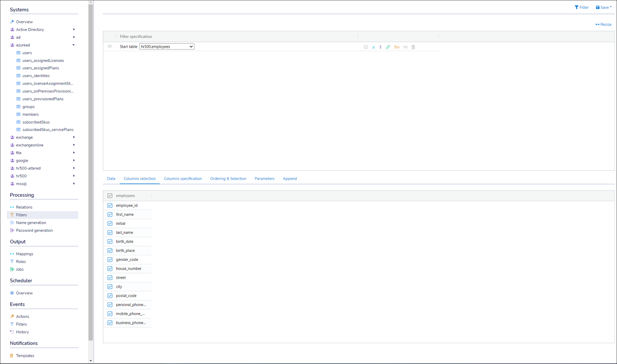Viewport: 617px width, 364px height.
Task: Click the f(x) function icon in the filter toolbar
Action: click(x=397, y=47)
